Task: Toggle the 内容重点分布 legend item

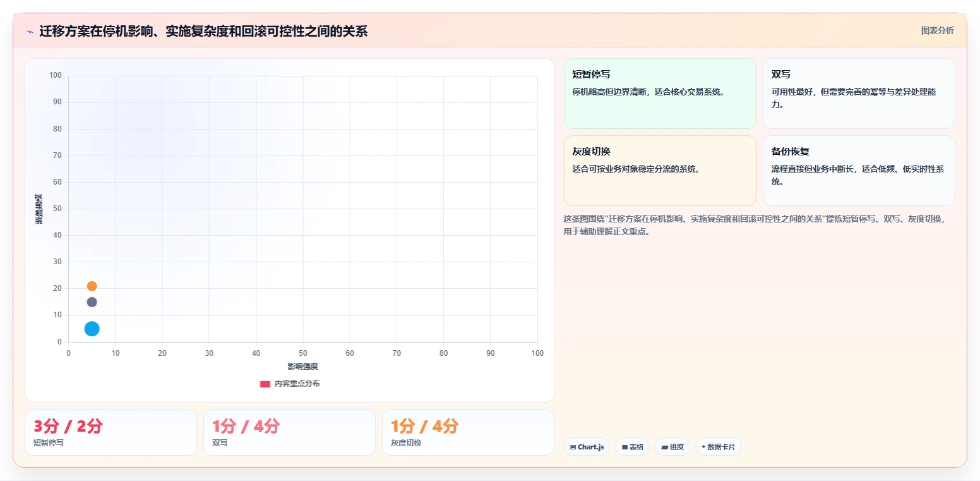Action: point(290,384)
